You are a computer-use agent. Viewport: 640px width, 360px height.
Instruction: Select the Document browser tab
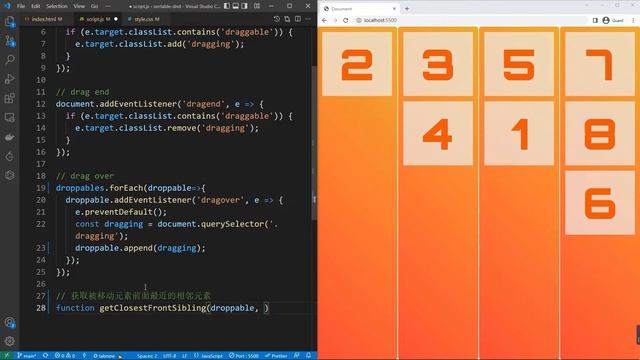[360, 9]
